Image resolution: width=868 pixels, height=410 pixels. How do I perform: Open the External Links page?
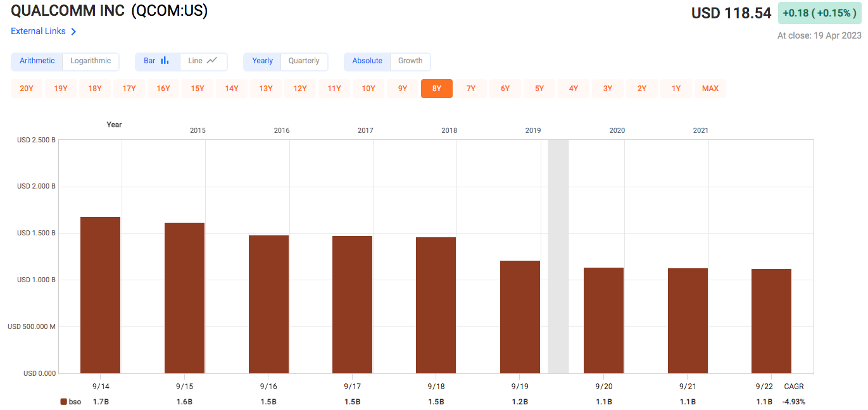(x=38, y=31)
